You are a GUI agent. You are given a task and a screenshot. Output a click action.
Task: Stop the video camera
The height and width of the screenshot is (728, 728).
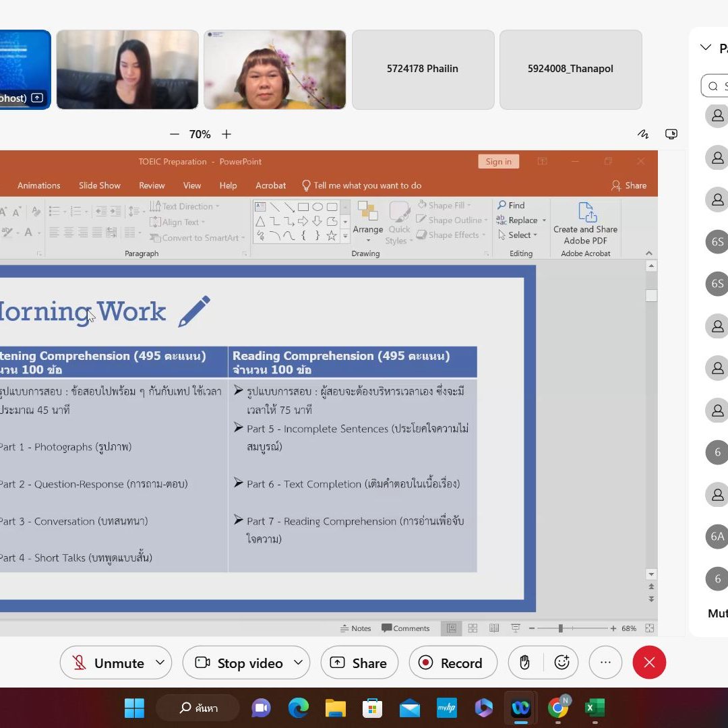239,663
